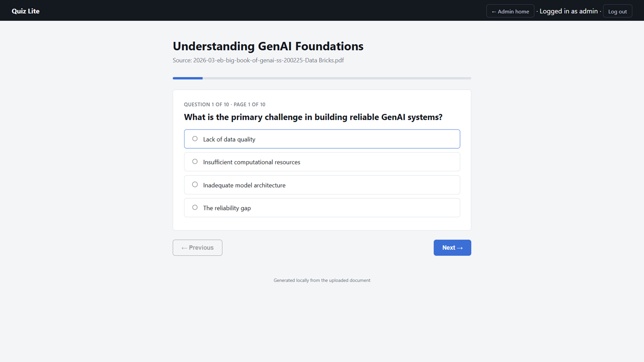The image size is (644, 362).
Task: Click the source PDF filename text
Action: [268, 60]
